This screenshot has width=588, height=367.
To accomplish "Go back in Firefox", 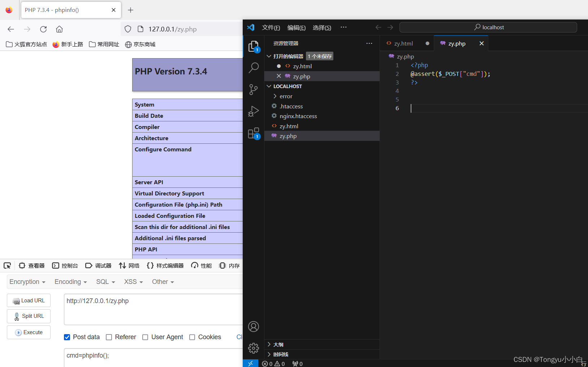I will [11, 29].
